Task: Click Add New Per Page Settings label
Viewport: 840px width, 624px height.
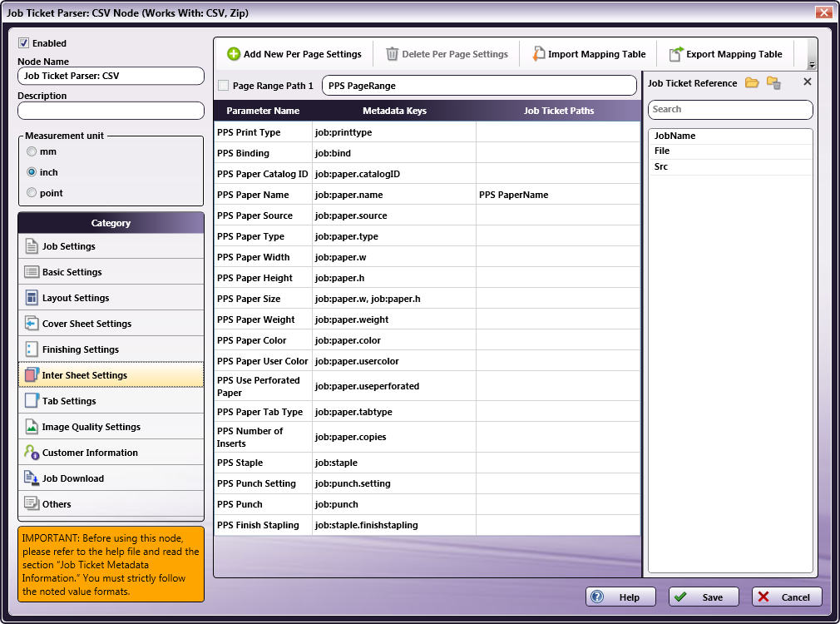Action: [x=303, y=54]
